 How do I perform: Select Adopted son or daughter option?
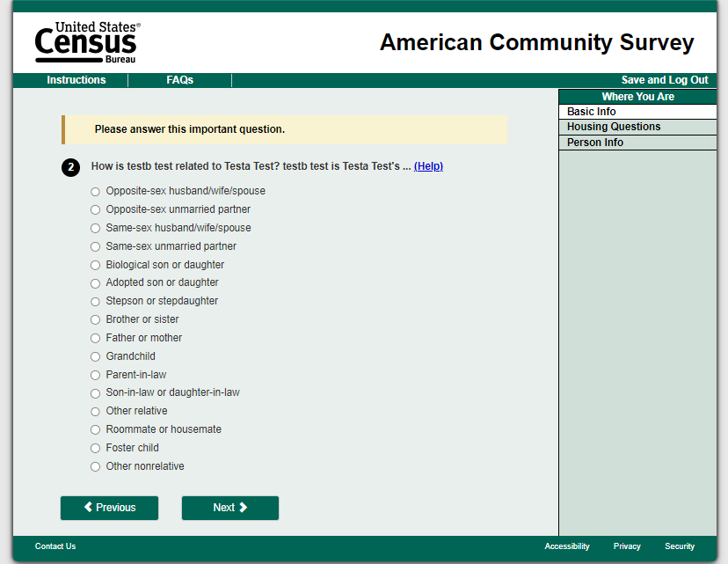coord(95,283)
